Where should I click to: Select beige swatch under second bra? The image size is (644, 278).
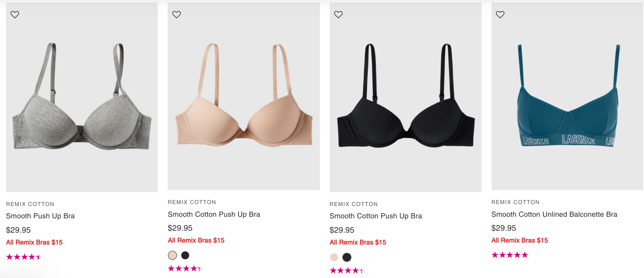pos(172,255)
